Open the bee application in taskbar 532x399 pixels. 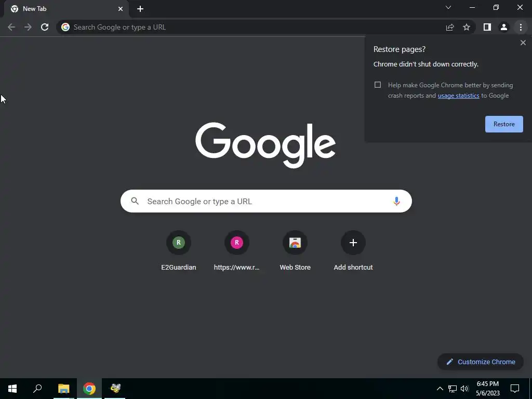(115, 389)
